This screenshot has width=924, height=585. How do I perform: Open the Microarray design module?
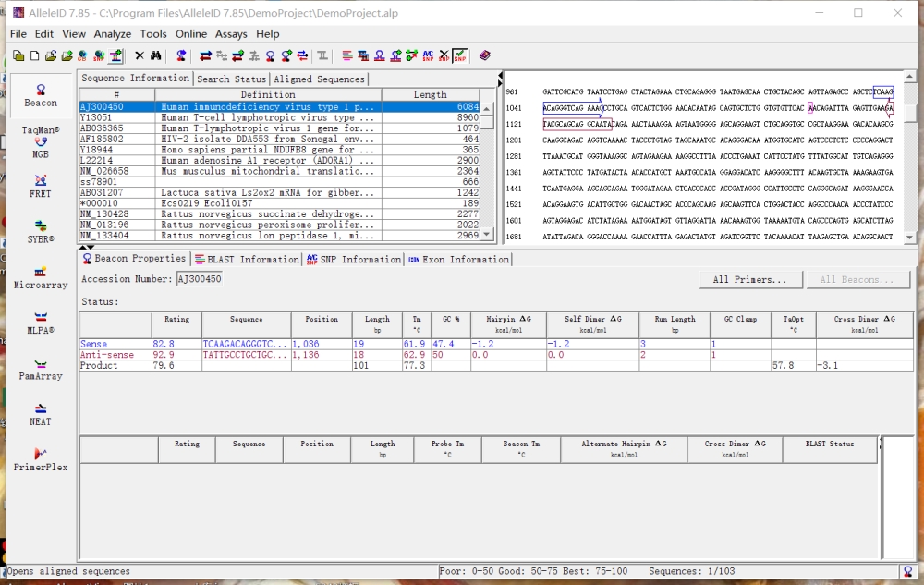[x=40, y=277]
